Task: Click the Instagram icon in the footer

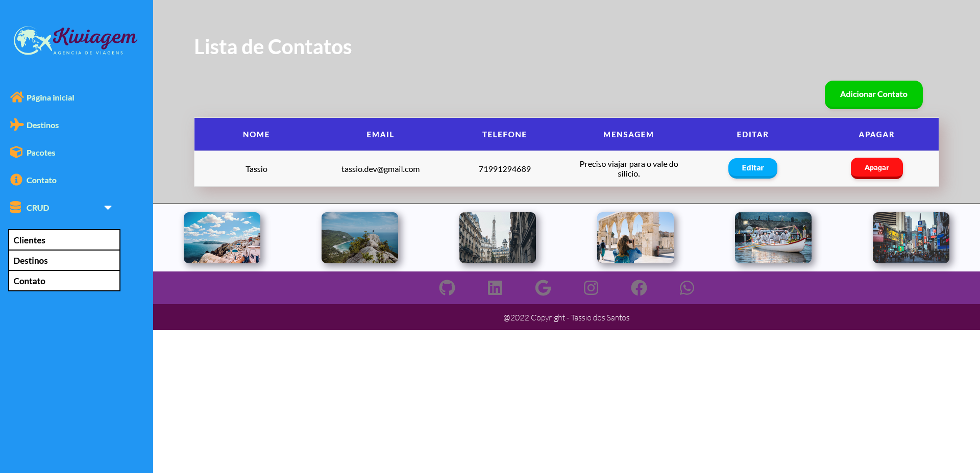Action: (x=591, y=287)
